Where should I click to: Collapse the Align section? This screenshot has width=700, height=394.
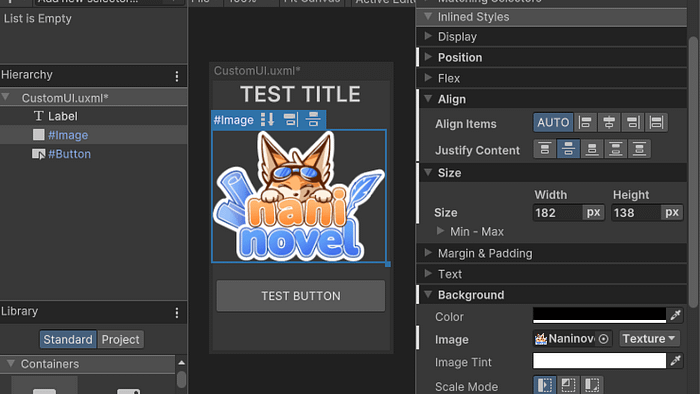(428, 99)
